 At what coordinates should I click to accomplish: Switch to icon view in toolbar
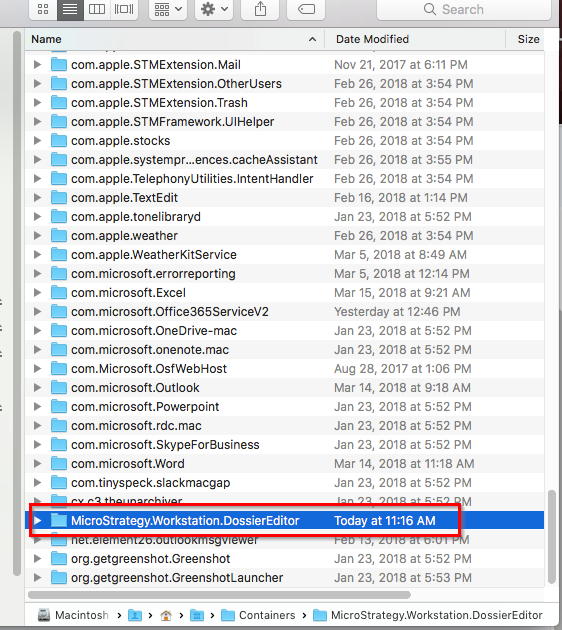tap(43, 9)
